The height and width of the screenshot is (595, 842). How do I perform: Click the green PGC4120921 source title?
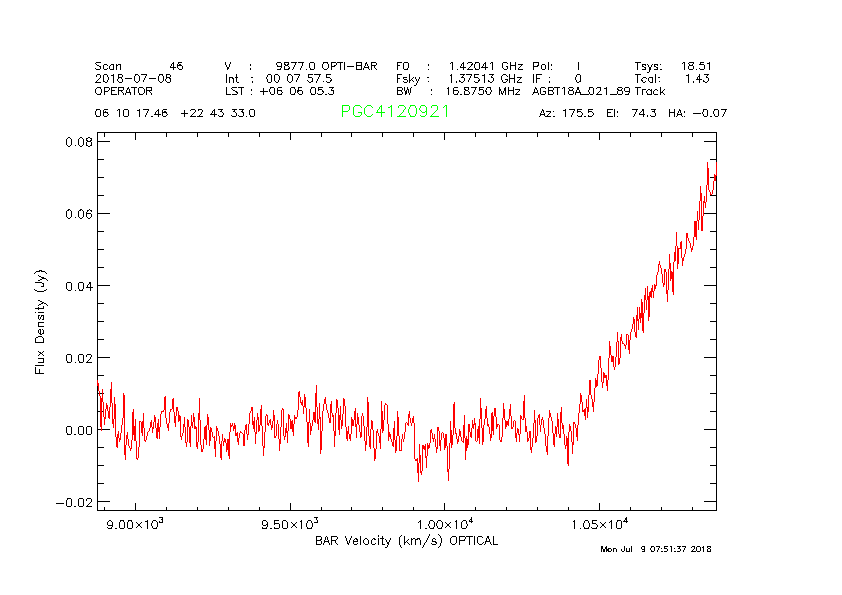coord(394,112)
